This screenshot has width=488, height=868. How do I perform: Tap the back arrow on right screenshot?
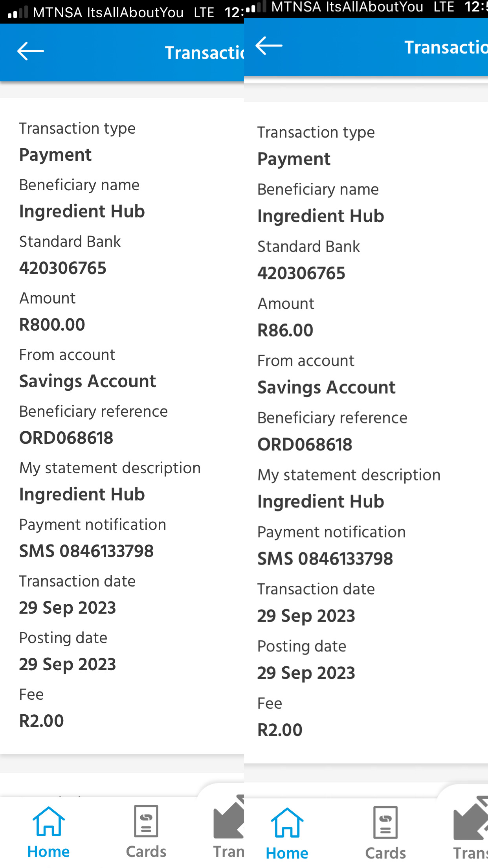269,46
